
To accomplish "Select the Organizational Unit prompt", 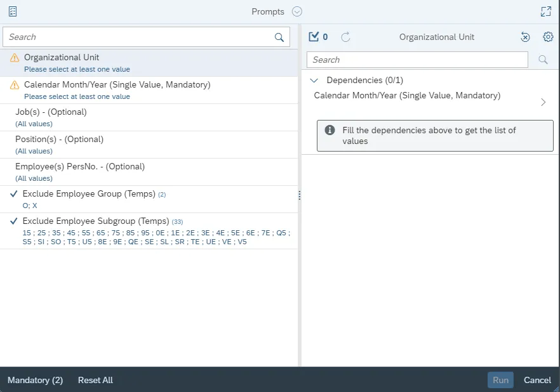I will 62,58.
